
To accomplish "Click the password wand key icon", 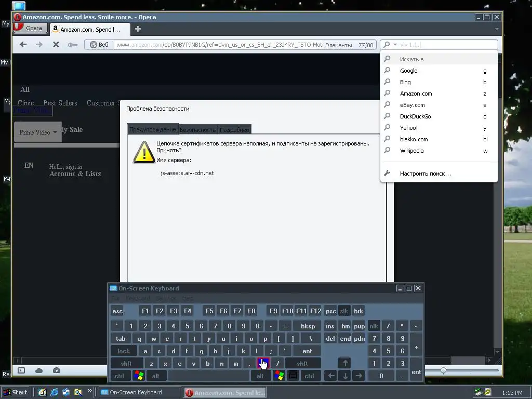I will point(72,45).
